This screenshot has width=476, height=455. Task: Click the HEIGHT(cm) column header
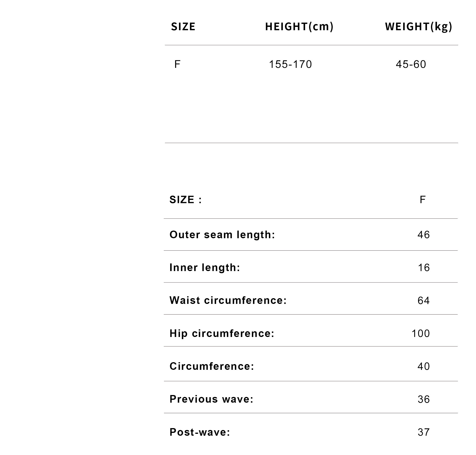299,27
